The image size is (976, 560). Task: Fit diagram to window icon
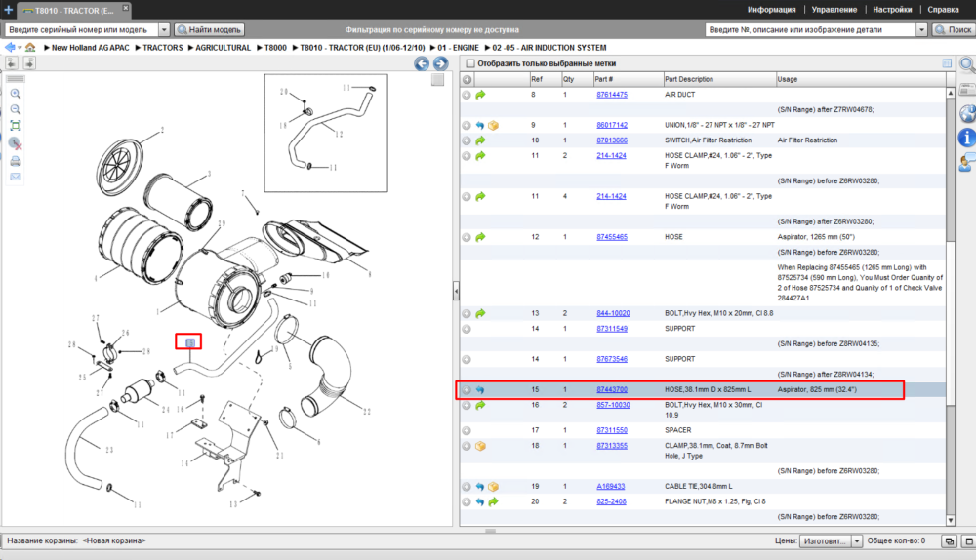point(16,126)
